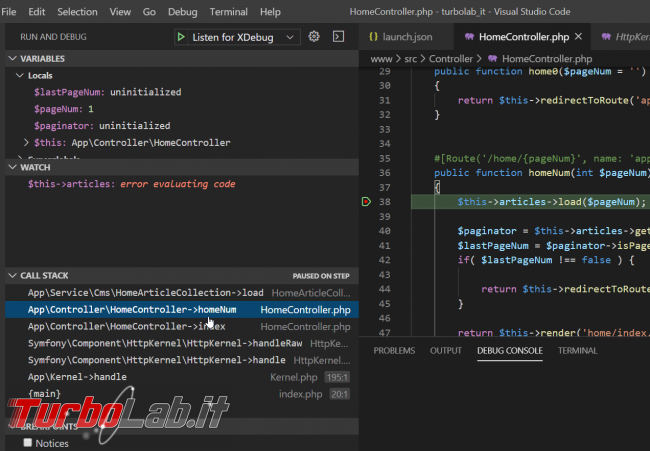The image size is (650, 451).
Task: Click the $this->articles->load($pageNum) code line
Action: click(551, 202)
